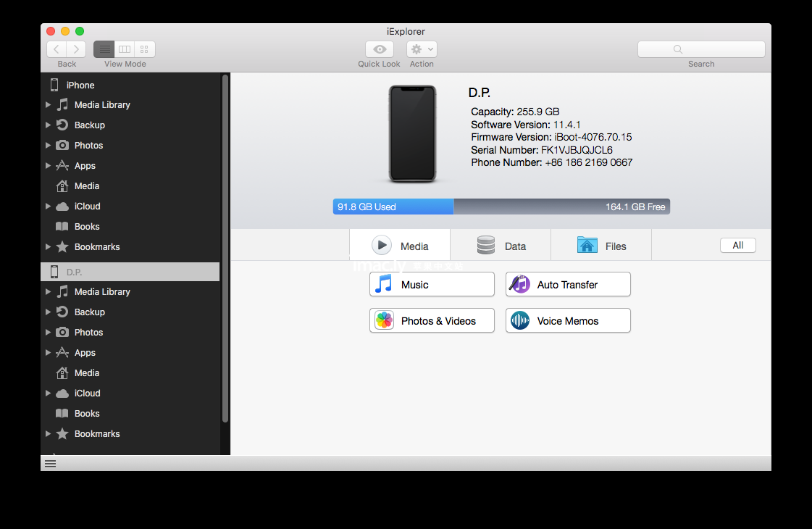This screenshot has width=812, height=529.
Task: Expand iCloud under iPhone
Action: coord(48,207)
